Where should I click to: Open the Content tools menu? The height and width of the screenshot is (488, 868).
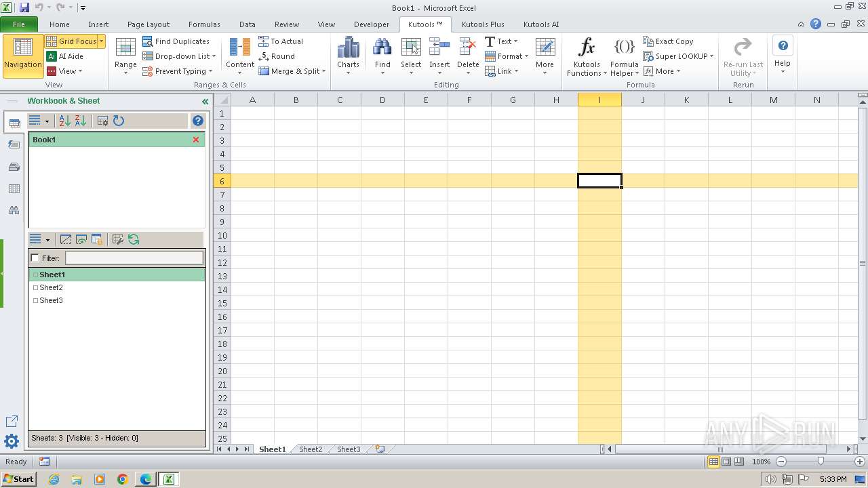point(240,56)
